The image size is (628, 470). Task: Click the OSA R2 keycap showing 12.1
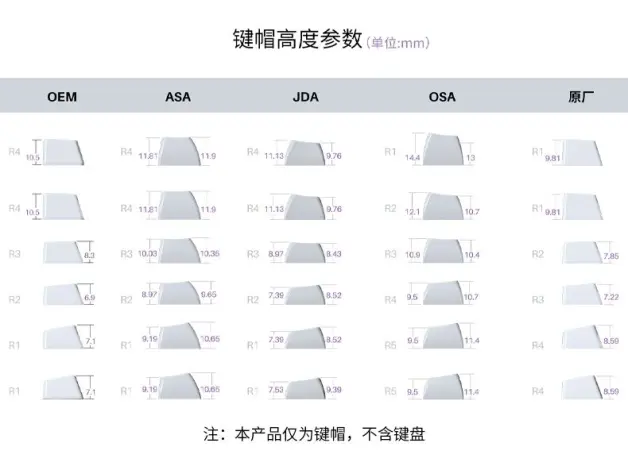443,206
